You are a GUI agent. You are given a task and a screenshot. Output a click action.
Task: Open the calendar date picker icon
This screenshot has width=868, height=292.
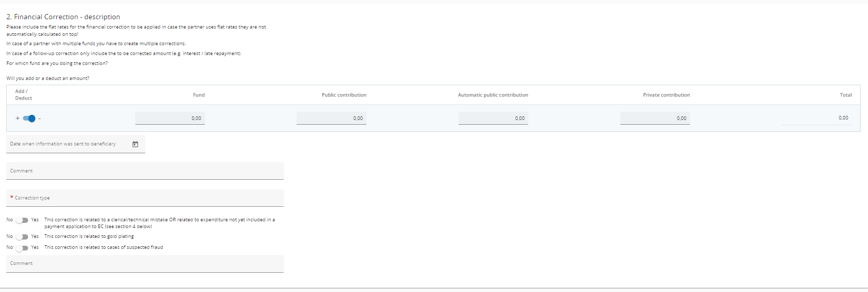(x=135, y=144)
